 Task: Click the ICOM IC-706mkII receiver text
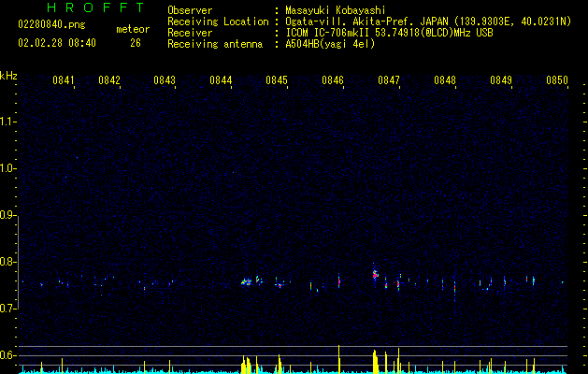pyautogui.click(x=389, y=33)
